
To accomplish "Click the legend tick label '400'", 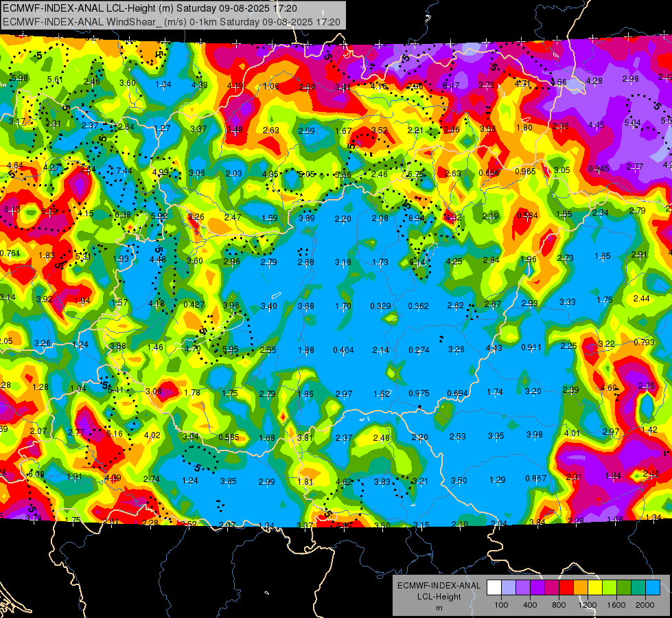I will [530, 605].
